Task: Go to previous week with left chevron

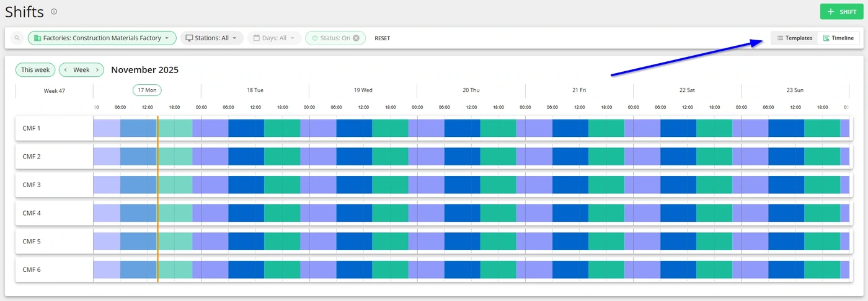Action: 66,70
